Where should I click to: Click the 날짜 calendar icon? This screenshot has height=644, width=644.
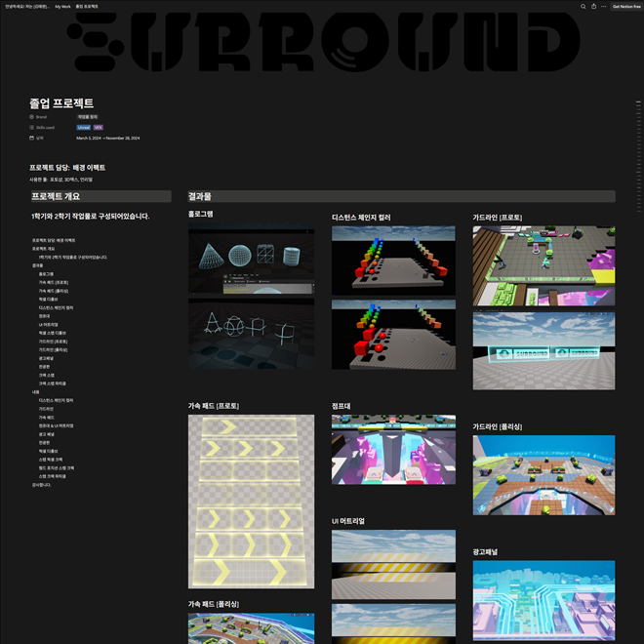[31, 138]
